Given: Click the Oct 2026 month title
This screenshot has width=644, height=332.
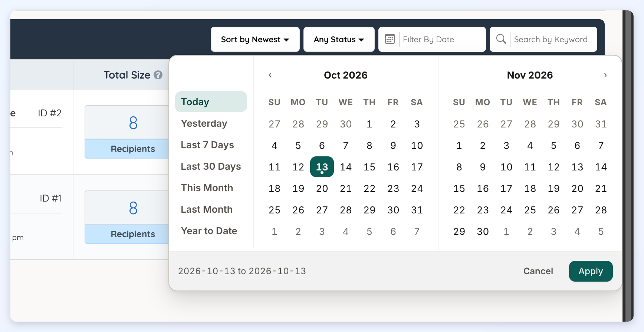Looking at the screenshot, I should click(346, 75).
